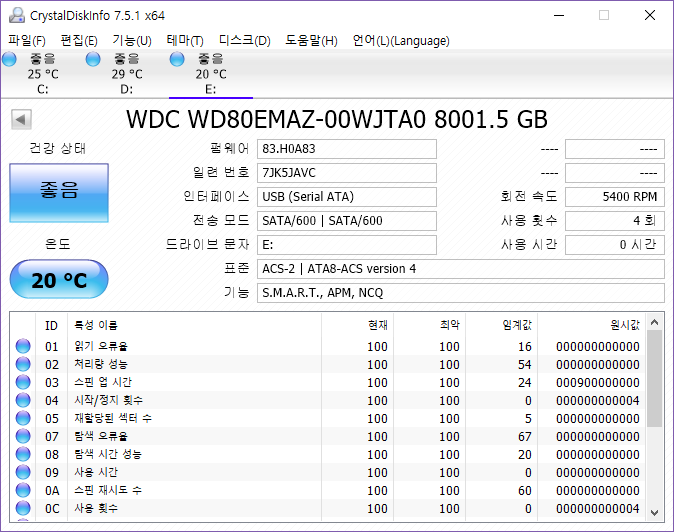Click the status orb for attribute 0C 사용 횟수
Viewport: 674px width, 532px height.
pos(23,509)
